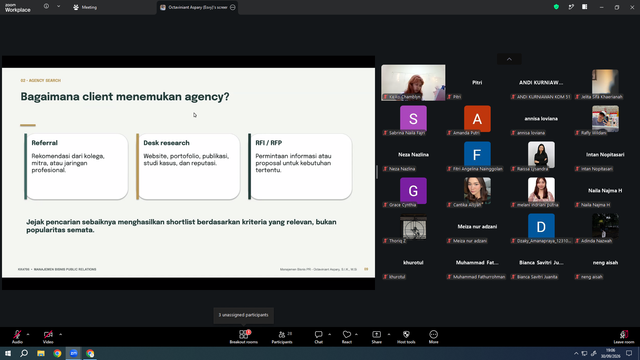Viewport: 640px width, 360px height.
Task: Click annisa loviana participant name
Action: pos(541,119)
